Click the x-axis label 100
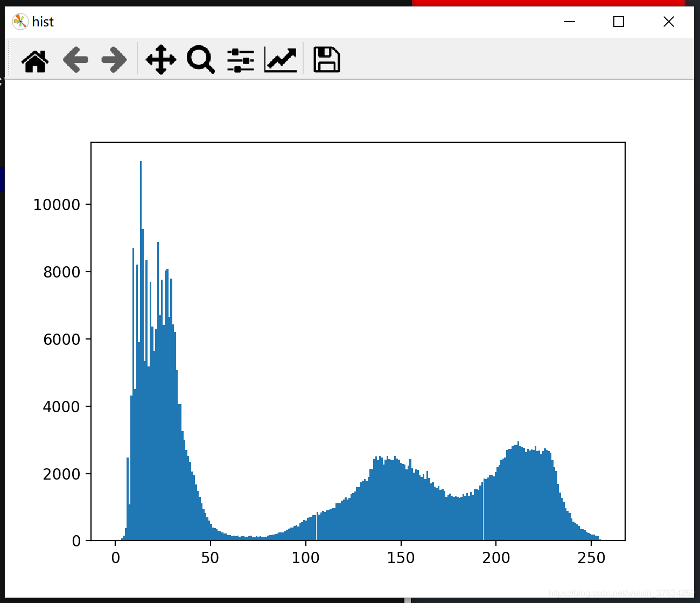Image resolution: width=700 pixels, height=603 pixels. [305, 558]
